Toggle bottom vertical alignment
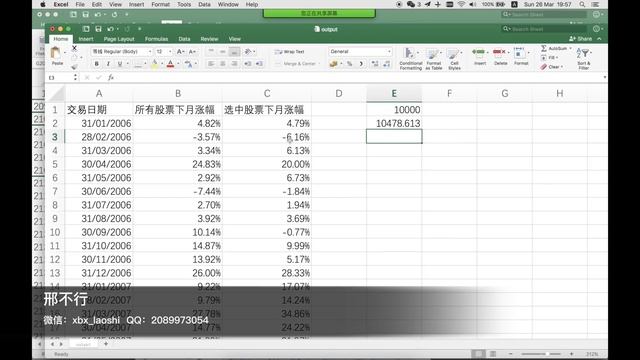 (x=234, y=51)
